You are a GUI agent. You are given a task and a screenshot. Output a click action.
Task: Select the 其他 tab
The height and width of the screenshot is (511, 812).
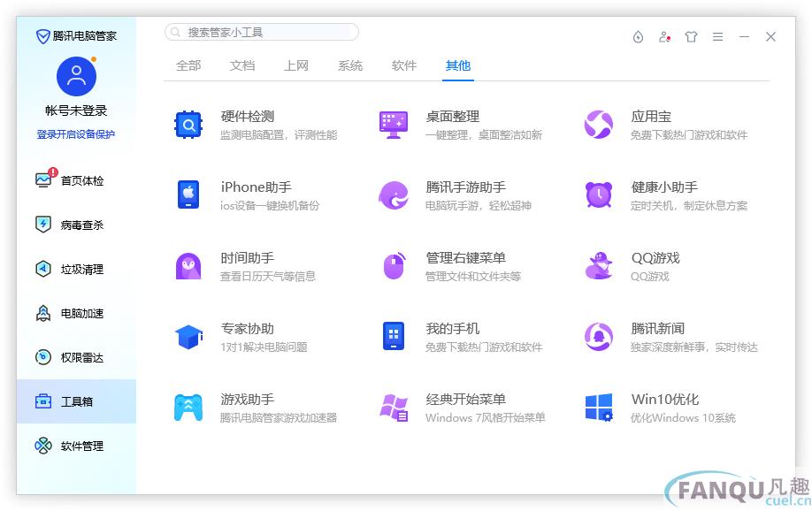[458, 65]
